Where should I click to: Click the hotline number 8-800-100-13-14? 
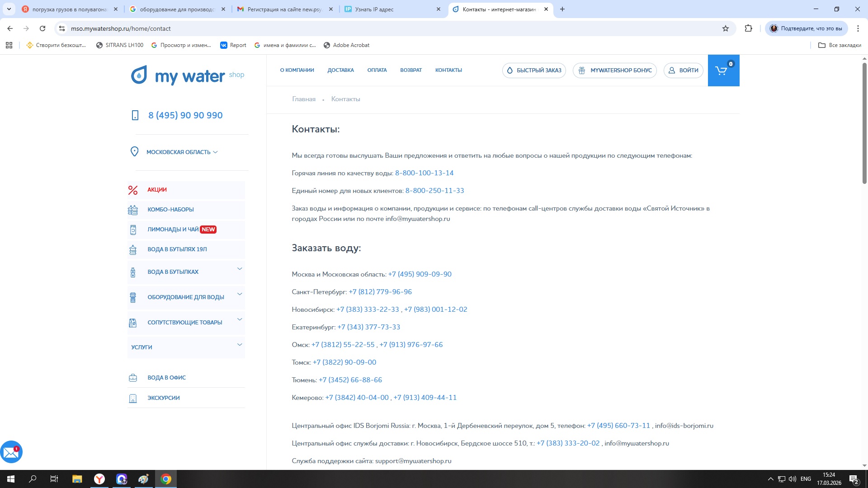pos(424,173)
